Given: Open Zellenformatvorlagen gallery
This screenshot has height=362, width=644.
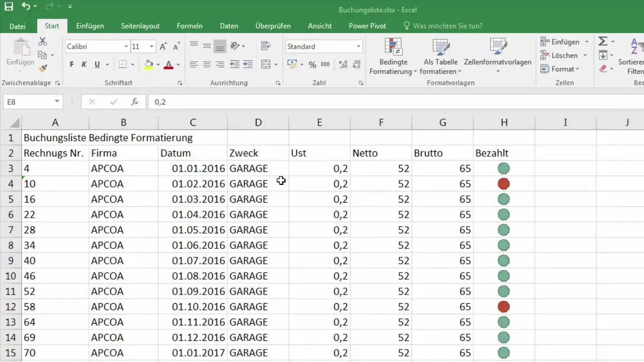Looking at the screenshot, I should click(x=498, y=56).
